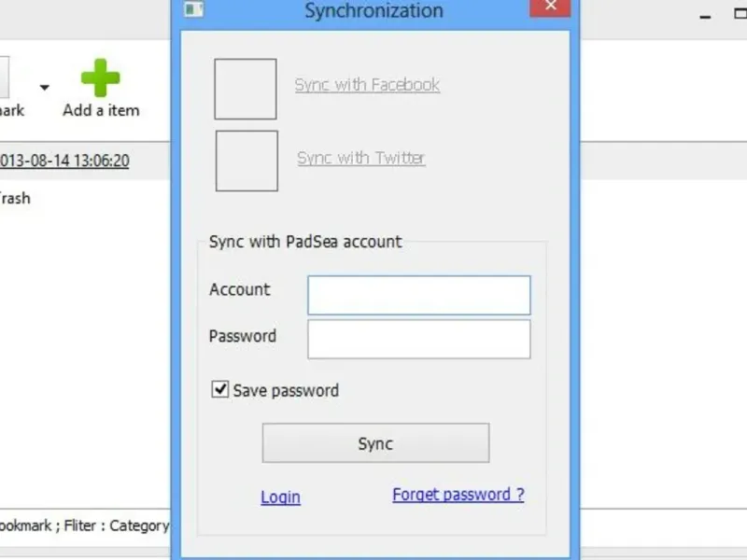Image resolution: width=747 pixels, height=560 pixels.
Task: Click the Twitter image placeholder box
Action: [x=247, y=161]
